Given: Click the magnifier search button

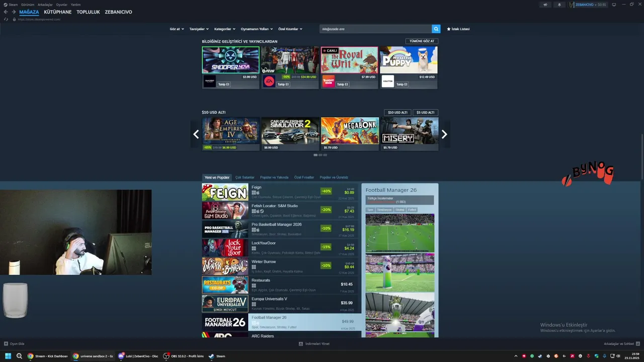Looking at the screenshot, I should point(436,29).
